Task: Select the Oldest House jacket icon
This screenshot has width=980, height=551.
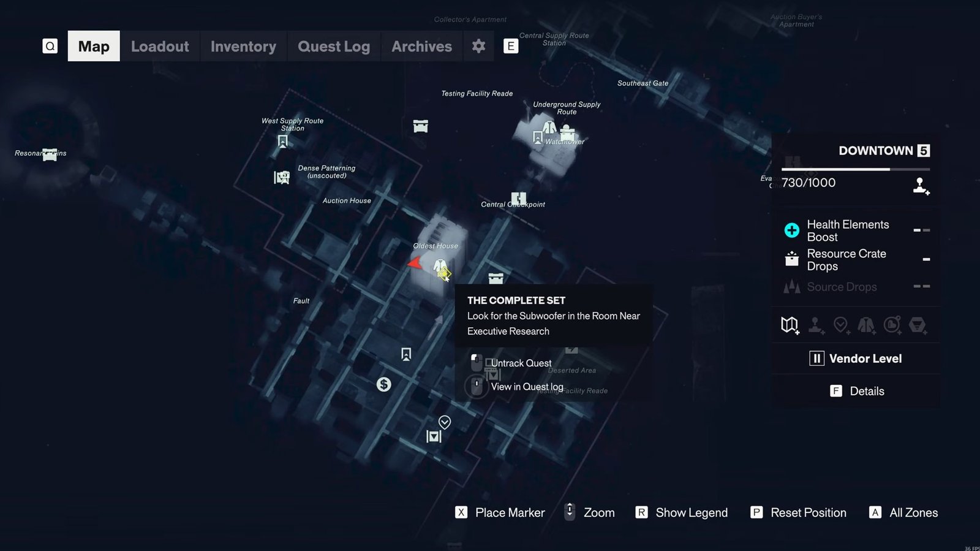Action: pos(440,267)
